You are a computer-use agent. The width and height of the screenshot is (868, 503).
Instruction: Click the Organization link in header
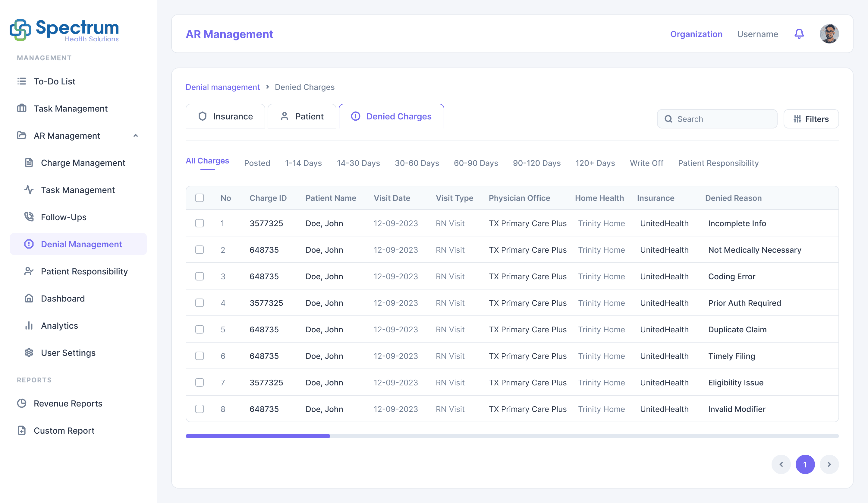pos(696,34)
